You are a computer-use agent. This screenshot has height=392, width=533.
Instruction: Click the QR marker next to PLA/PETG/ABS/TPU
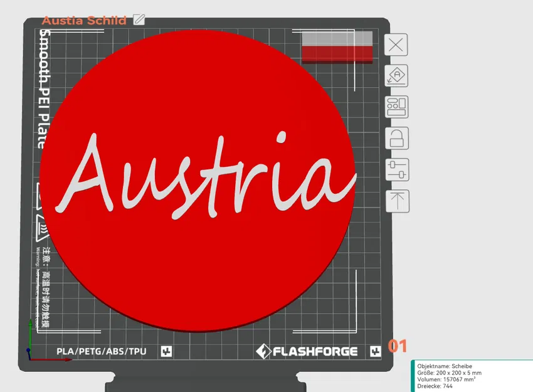click(x=165, y=351)
